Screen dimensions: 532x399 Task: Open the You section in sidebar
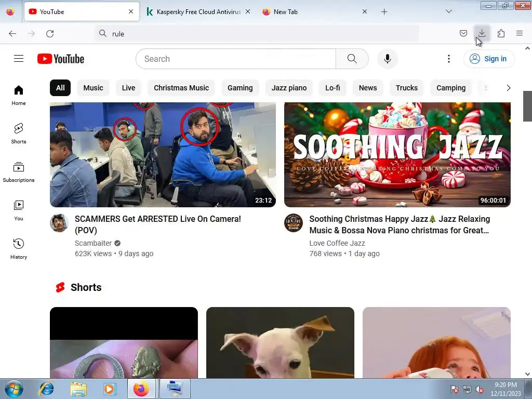[x=19, y=211]
